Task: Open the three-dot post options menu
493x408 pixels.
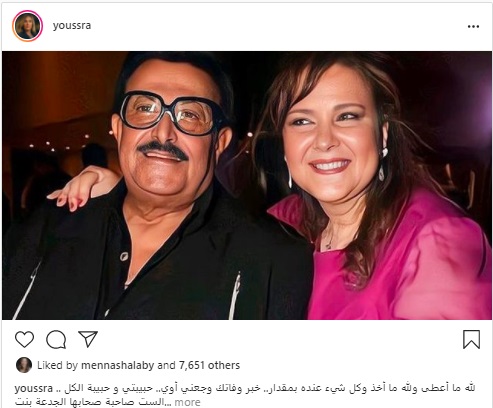Action: click(473, 27)
